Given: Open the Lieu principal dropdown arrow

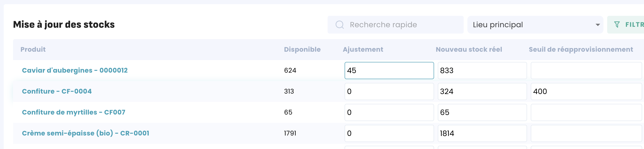Looking at the screenshot, I should tap(597, 25).
